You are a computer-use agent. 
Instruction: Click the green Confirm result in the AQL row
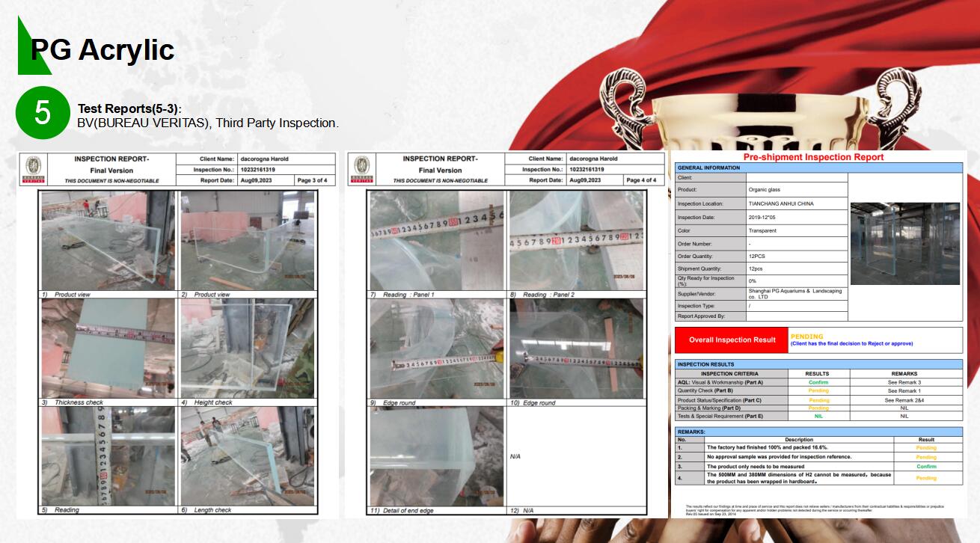tap(818, 382)
